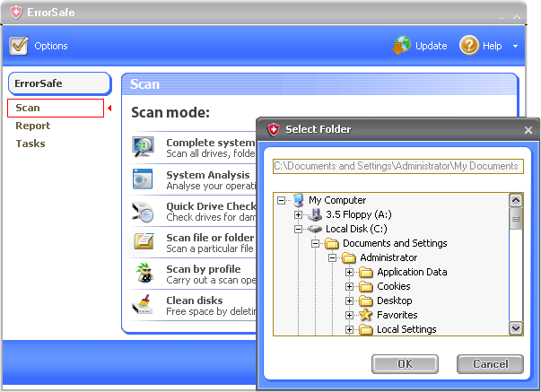Expand the Desktop folder node
The height and width of the screenshot is (392, 541).
coord(349,301)
